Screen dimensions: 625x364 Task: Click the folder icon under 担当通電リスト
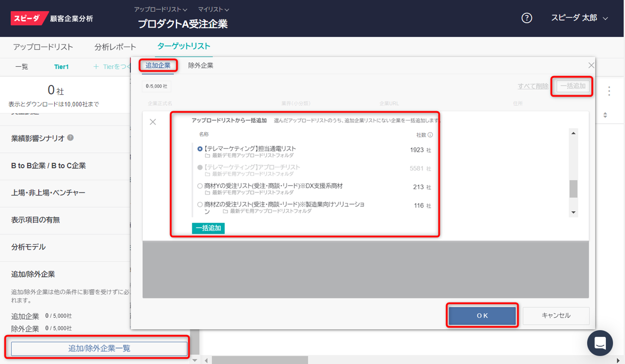pos(208,155)
